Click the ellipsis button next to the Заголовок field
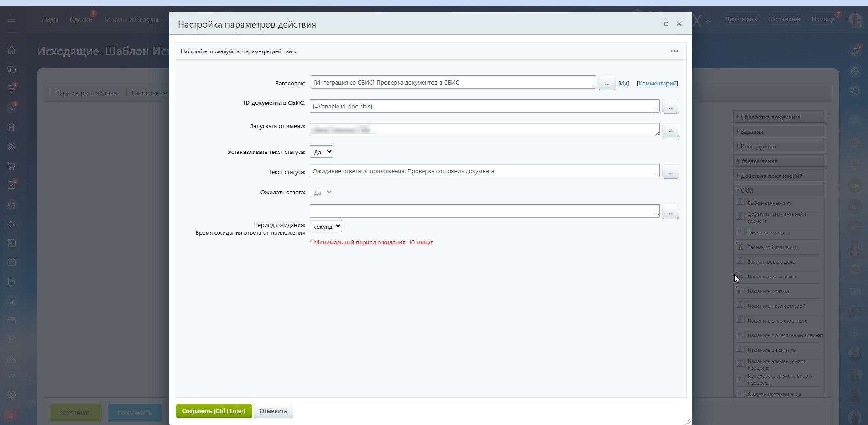 click(x=607, y=84)
